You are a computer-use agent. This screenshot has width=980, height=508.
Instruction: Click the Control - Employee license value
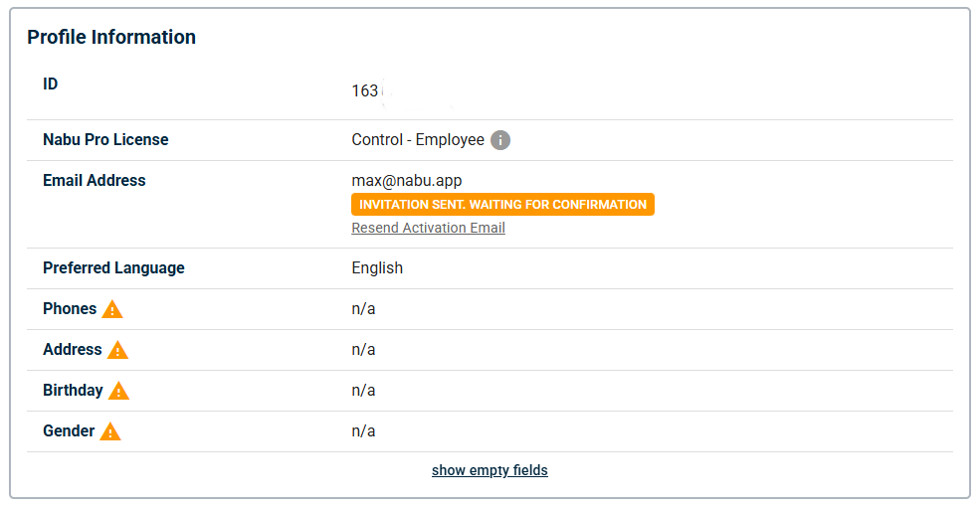pos(418,140)
